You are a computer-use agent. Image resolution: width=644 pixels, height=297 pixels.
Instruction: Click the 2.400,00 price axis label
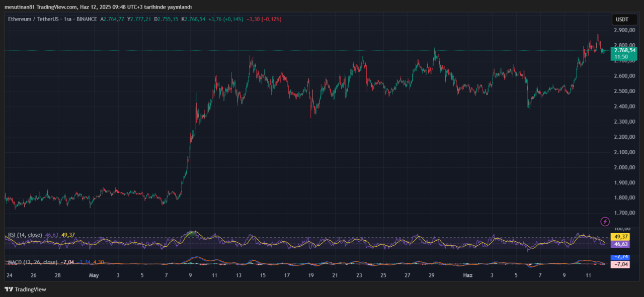coord(625,107)
